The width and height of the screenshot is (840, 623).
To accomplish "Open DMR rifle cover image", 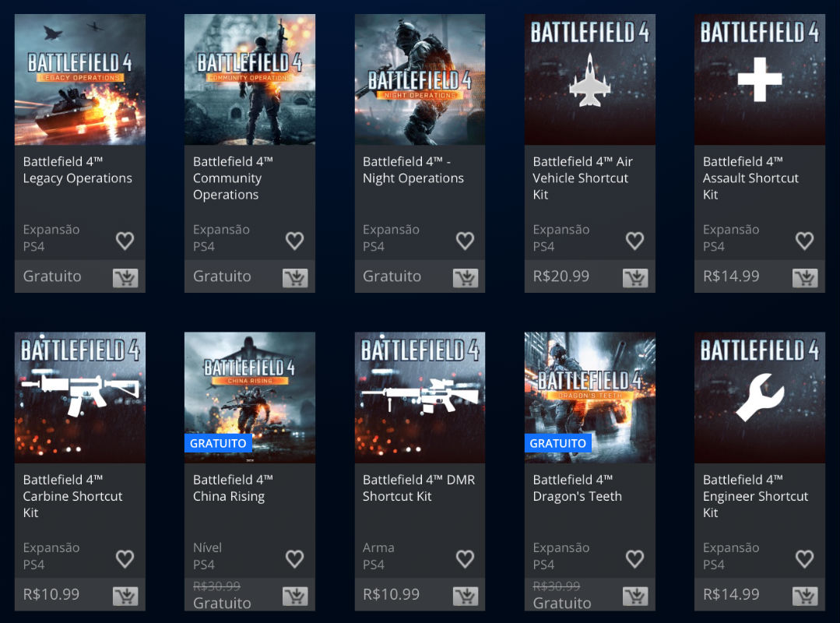I will pyautogui.click(x=420, y=397).
